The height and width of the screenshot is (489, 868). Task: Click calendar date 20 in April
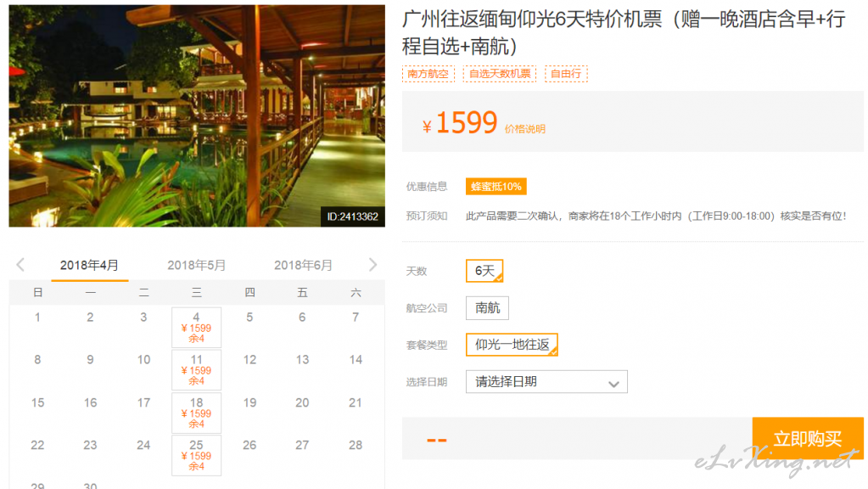click(x=302, y=402)
